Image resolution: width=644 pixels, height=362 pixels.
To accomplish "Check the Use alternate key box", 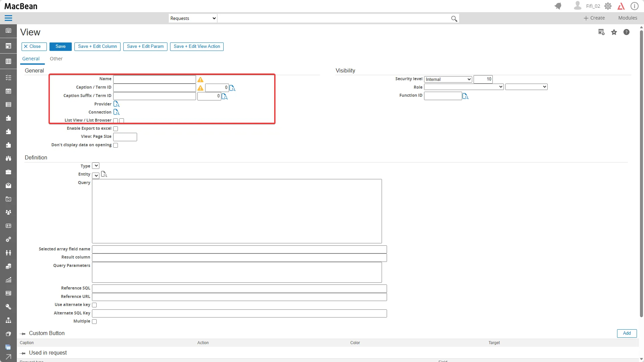I will 94,305.
